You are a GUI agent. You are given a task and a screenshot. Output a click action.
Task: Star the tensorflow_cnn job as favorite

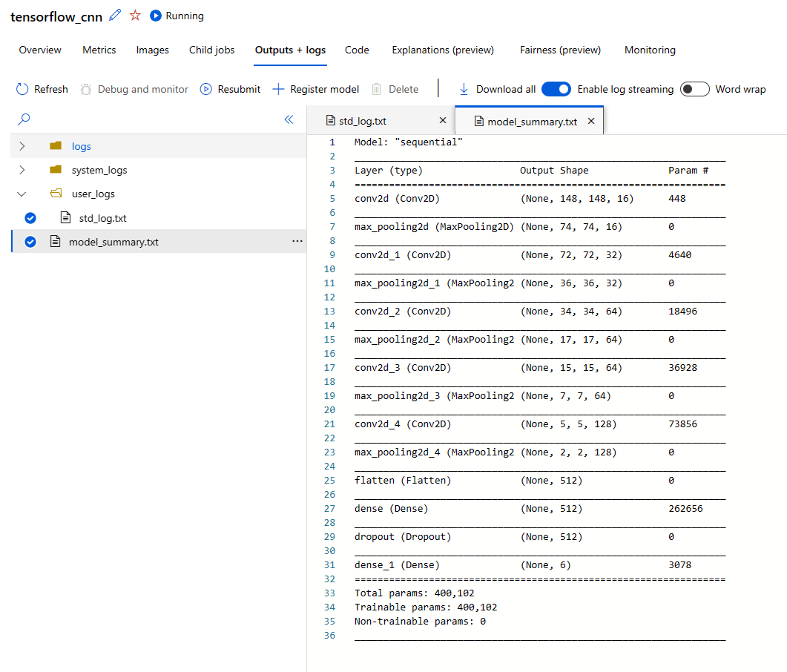[136, 14]
